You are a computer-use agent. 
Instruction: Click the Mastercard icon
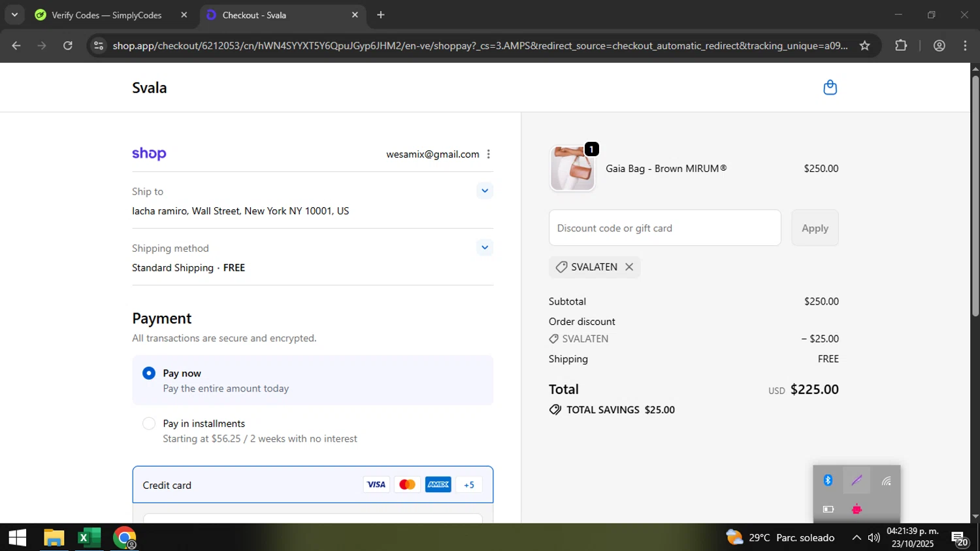tap(407, 484)
